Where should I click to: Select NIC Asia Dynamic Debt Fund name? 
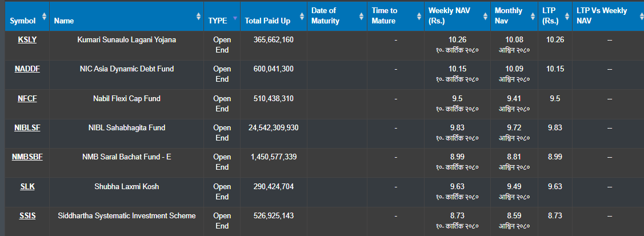pos(126,69)
